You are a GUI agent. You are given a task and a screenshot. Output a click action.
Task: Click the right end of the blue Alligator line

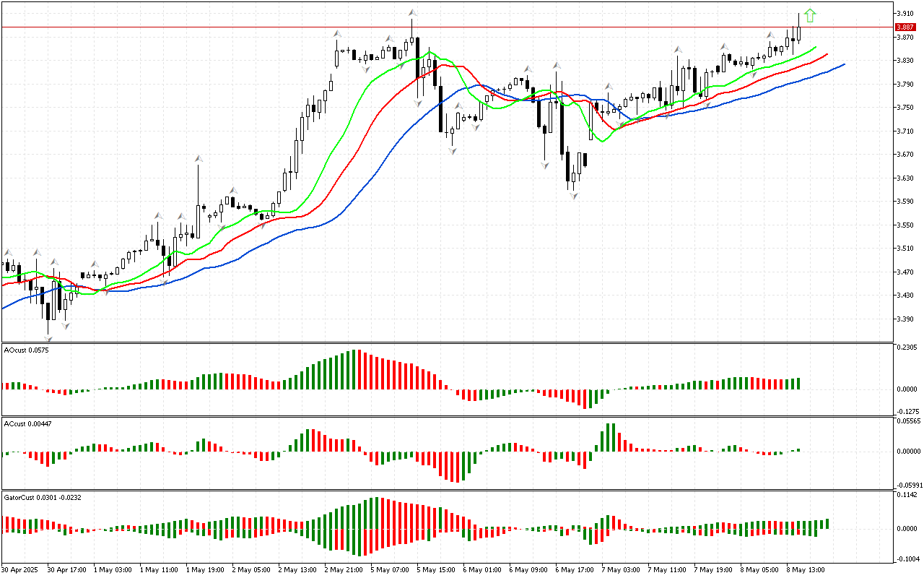coord(843,64)
